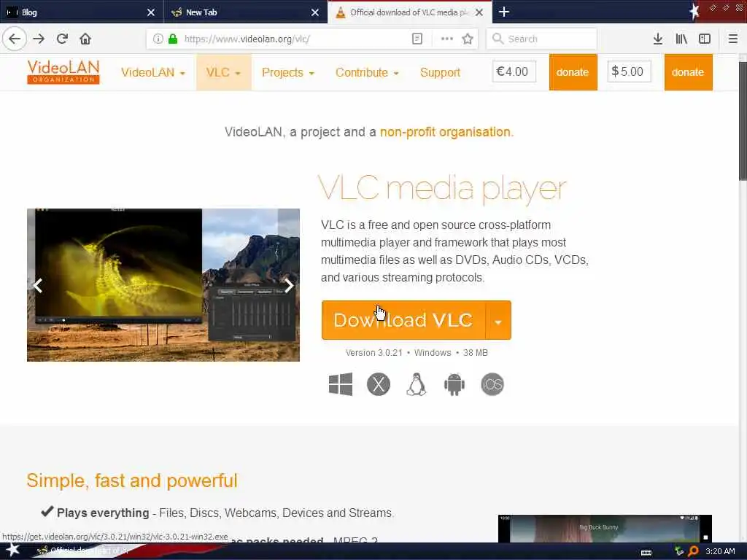
Task: Toggle the sidebar panel icon
Action: pyautogui.click(x=705, y=39)
